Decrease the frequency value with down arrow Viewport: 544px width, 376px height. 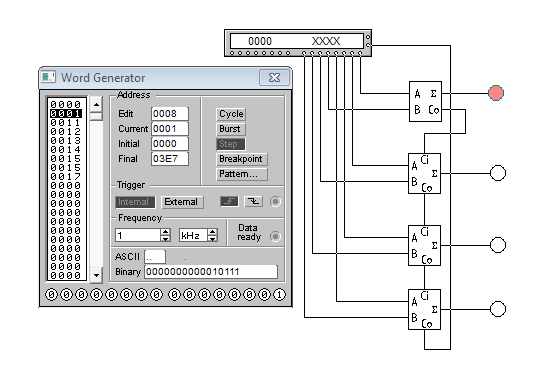[166, 239]
